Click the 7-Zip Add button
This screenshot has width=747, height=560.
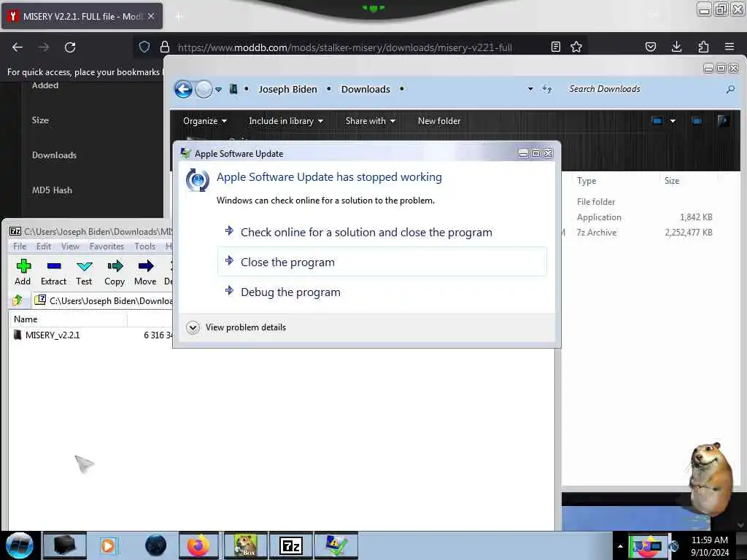coord(23,273)
